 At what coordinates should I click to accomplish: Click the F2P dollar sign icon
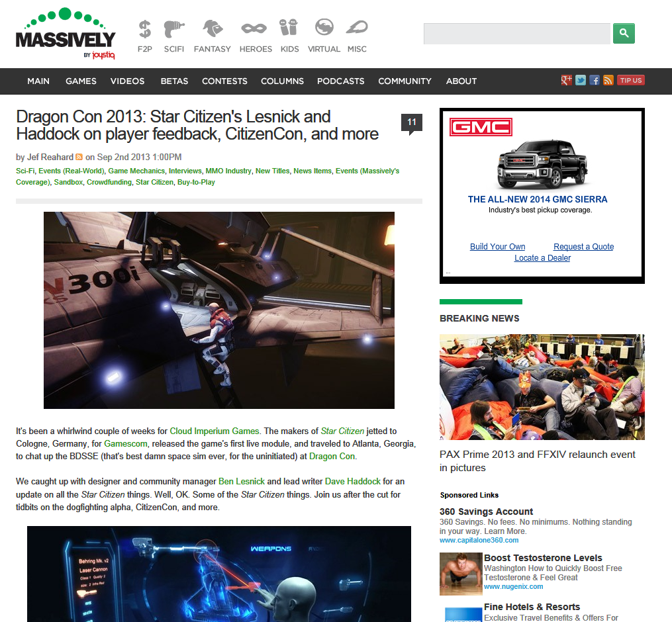click(144, 29)
